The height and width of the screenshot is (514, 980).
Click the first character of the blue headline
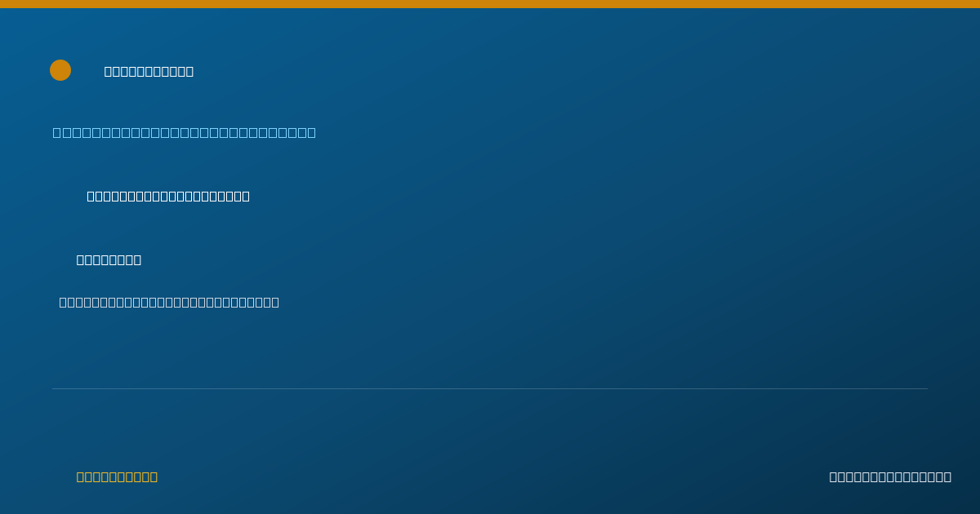coord(57,132)
